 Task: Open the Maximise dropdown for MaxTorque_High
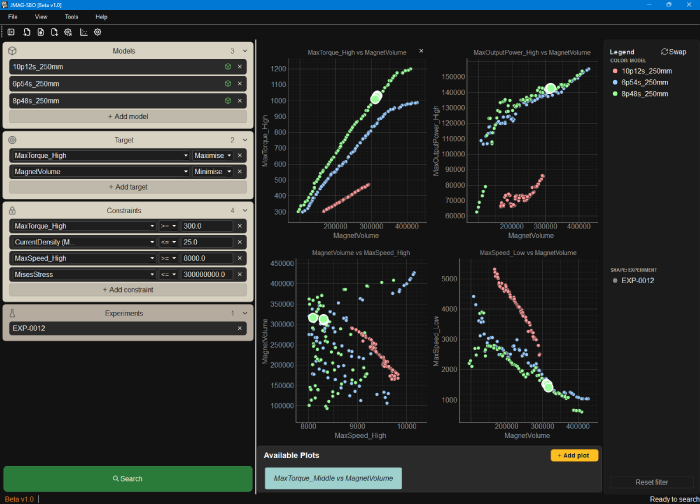coord(213,155)
